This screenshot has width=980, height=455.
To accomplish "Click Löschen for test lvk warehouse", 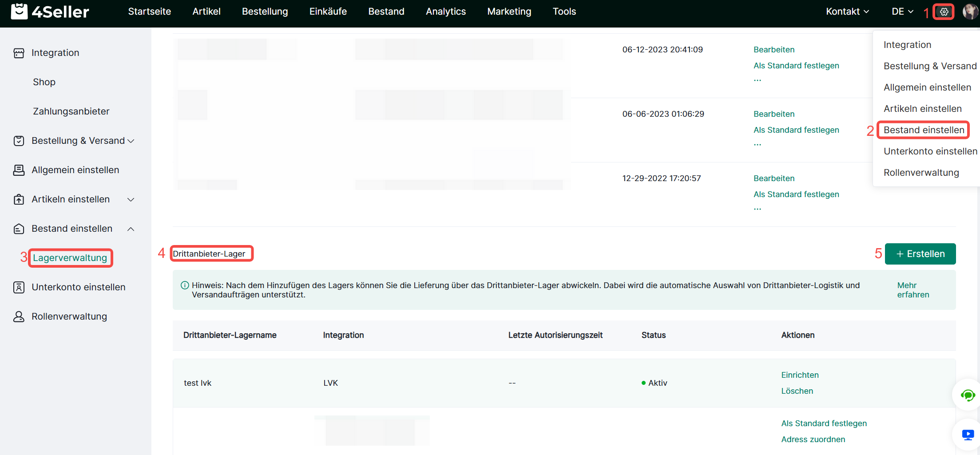I will 797,391.
